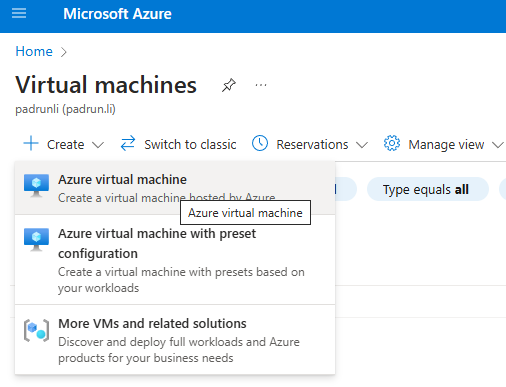The width and height of the screenshot is (506, 387).
Task: Pin Virtual machines to dashboard
Action: coord(229,85)
